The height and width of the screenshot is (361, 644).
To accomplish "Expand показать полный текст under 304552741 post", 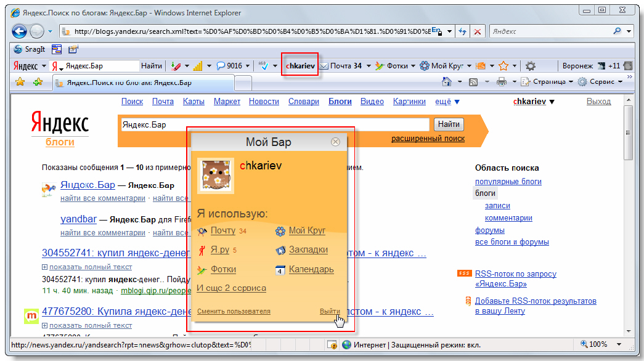I will pyautogui.click(x=91, y=267).
